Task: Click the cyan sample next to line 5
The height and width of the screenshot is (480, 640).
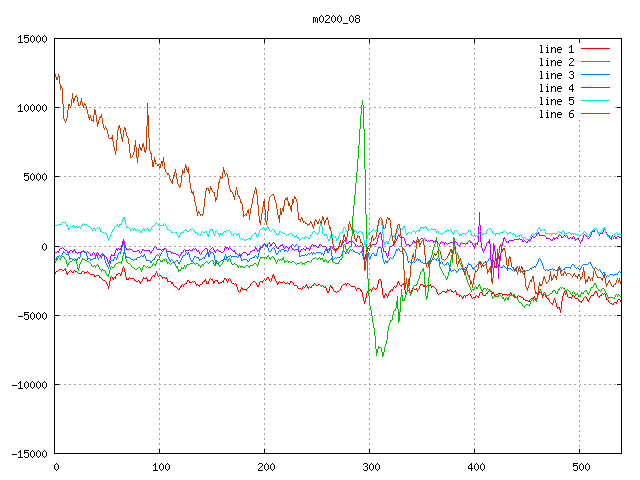Action: coord(595,101)
